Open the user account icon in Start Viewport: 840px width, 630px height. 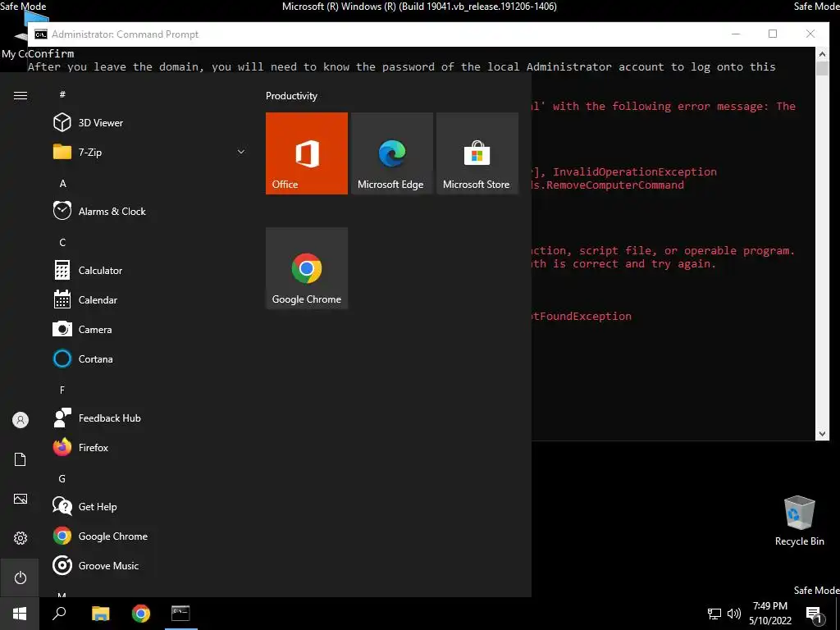[x=20, y=420]
